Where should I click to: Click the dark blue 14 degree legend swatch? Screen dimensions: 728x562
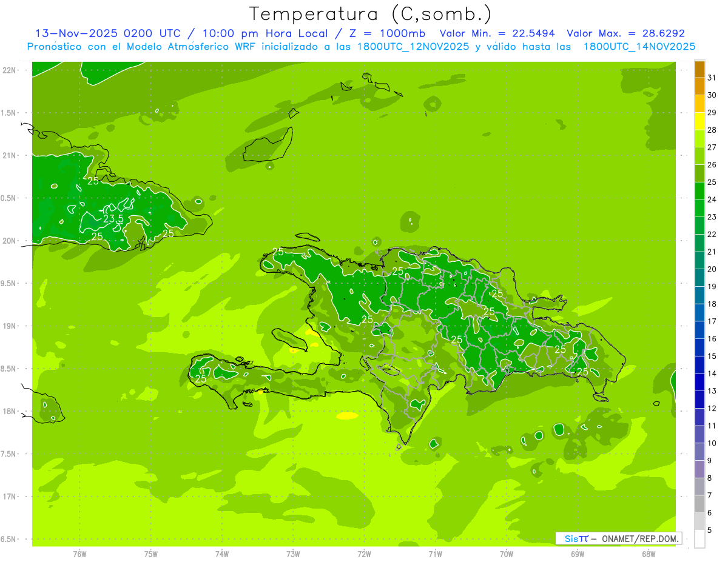[699, 366]
